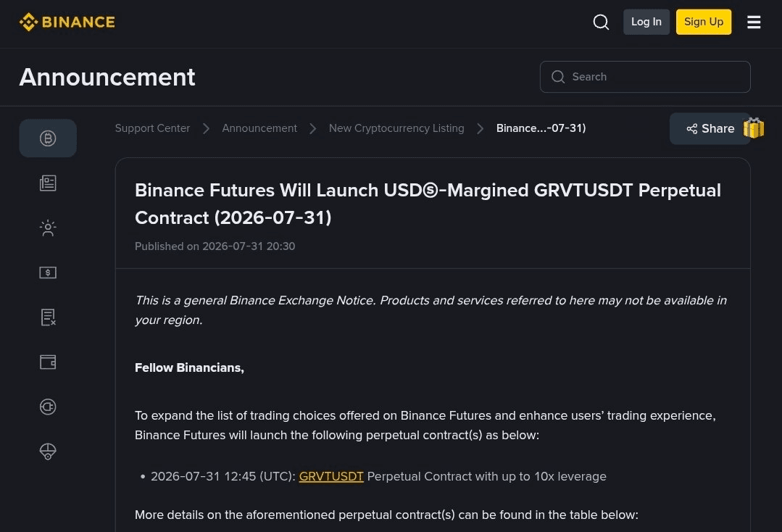
Task: Click the yellow Sign Up button
Action: pyautogui.click(x=704, y=22)
